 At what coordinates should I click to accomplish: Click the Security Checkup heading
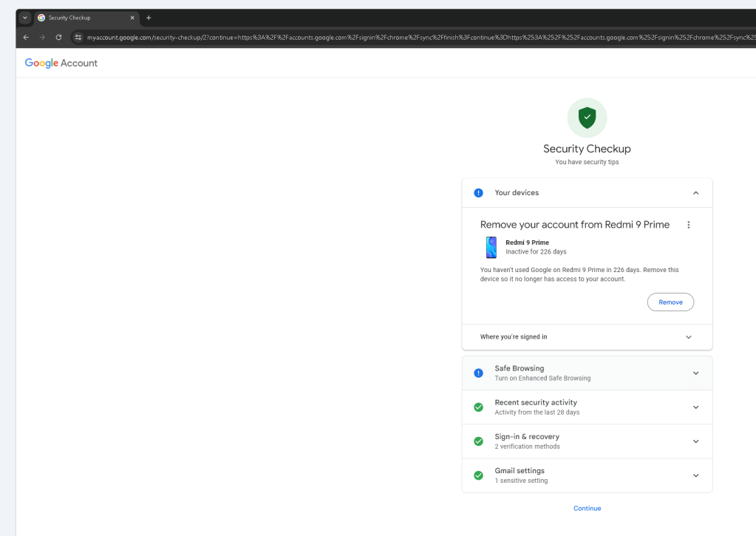click(587, 149)
